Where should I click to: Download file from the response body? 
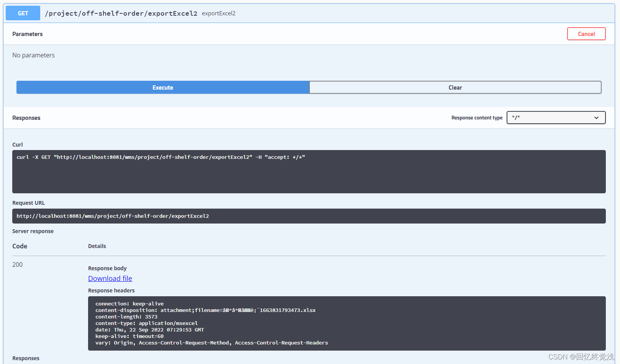110,278
